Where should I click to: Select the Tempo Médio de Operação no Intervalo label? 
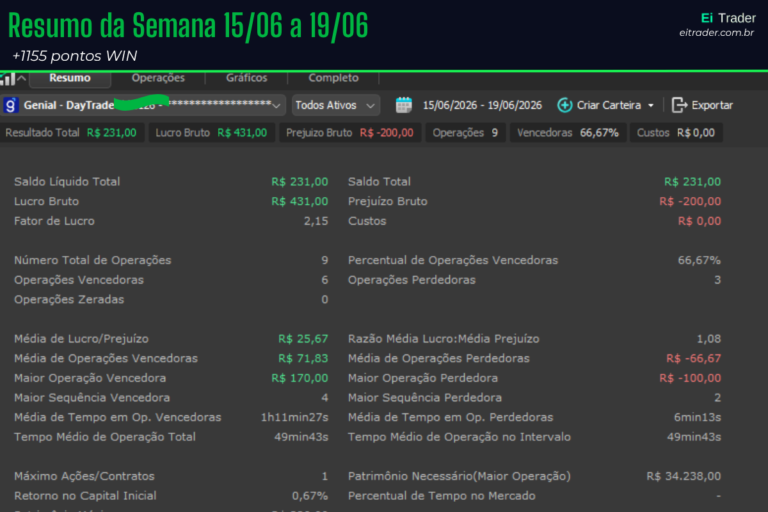[x=459, y=437]
